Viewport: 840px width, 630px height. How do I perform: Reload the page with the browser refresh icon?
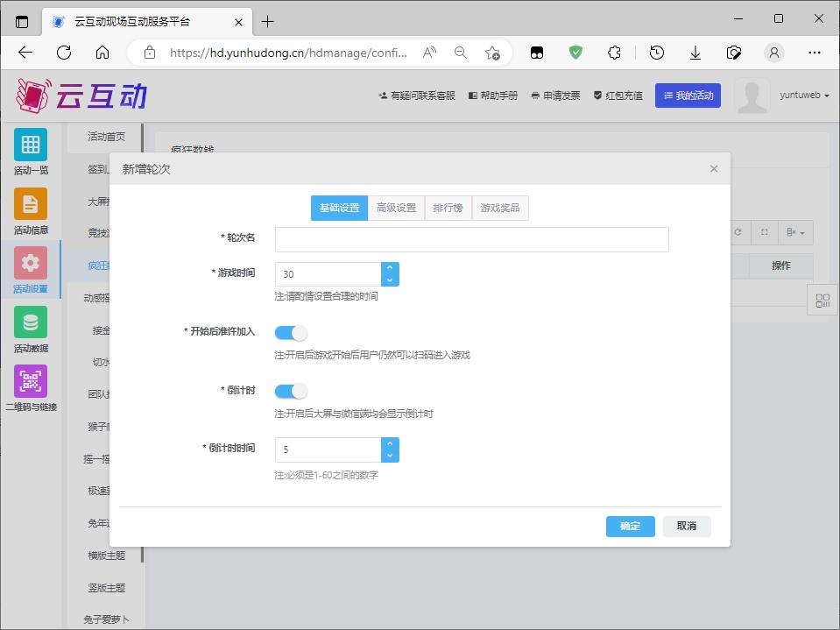[x=64, y=53]
